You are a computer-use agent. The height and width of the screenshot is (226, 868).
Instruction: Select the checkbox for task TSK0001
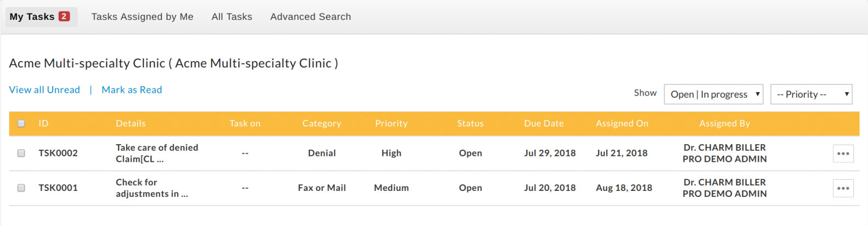coord(21,188)
